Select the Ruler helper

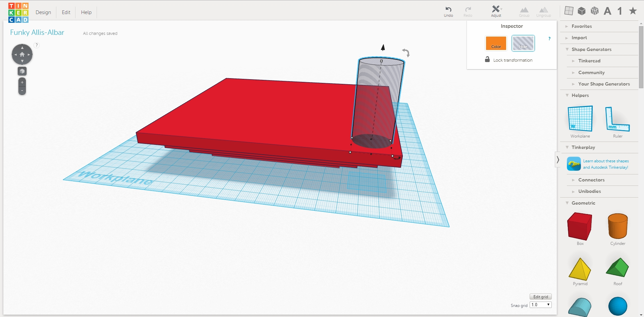tap(618, 122)
